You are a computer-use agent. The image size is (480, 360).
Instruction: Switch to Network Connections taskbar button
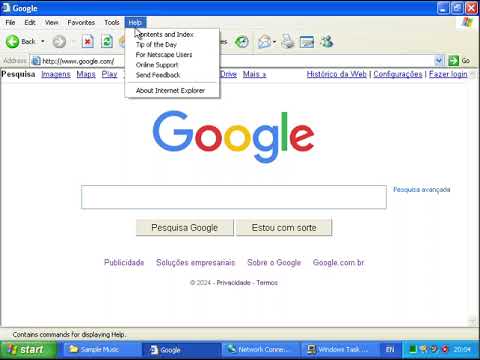261,349
